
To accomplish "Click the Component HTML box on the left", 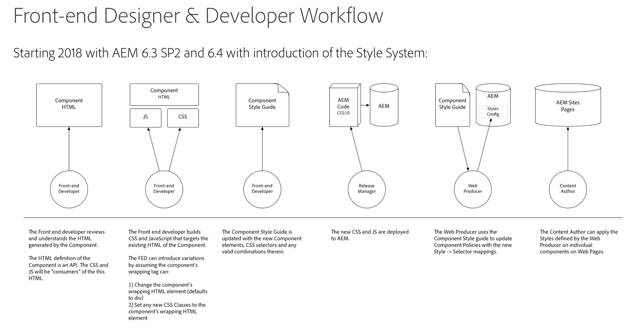I will tap(69, 105).
